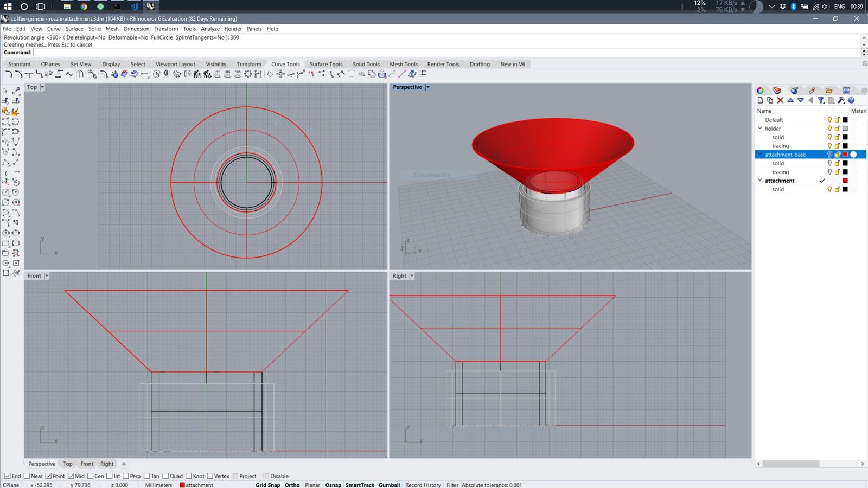
Task: Enable the Quad osnap checkbox
Action: coord(165,476)
